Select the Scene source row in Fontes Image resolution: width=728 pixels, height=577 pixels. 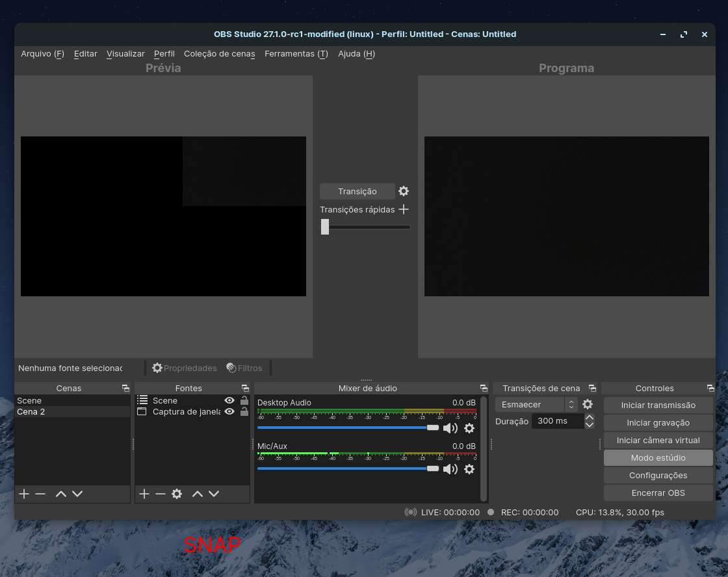tap(192, 400)
